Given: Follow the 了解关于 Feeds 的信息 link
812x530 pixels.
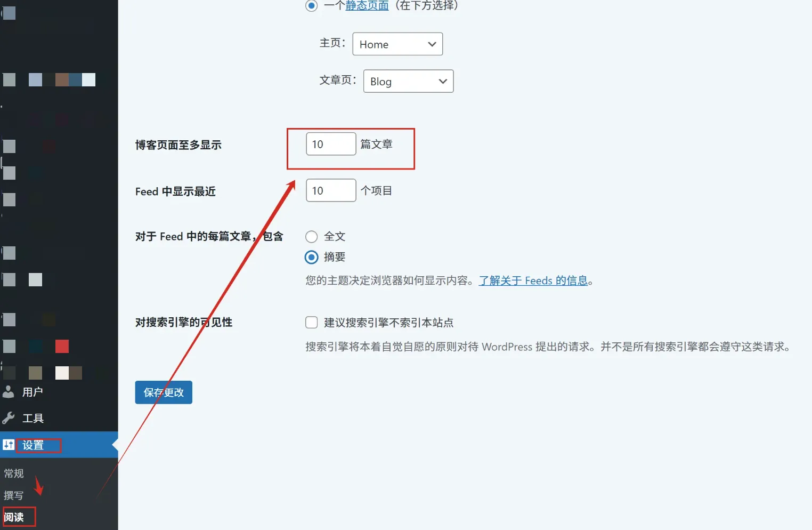Looking at the screenshot, I should coord(533,281).
